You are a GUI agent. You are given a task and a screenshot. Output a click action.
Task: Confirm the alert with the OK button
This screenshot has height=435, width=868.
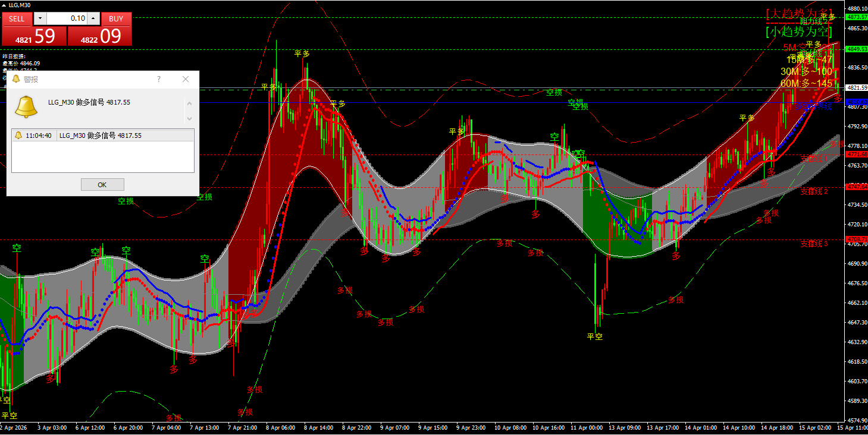(x=102, y=184)
